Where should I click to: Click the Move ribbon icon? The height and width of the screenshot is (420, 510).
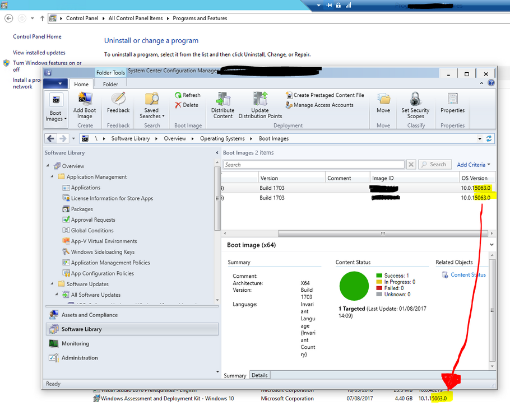point(383,99)
